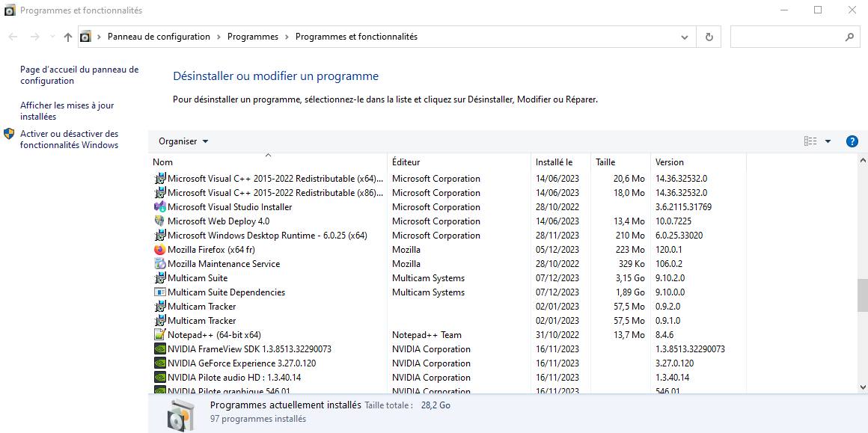Open the recent locations chevron
868x433 pixels.
(x=52, y=37)
